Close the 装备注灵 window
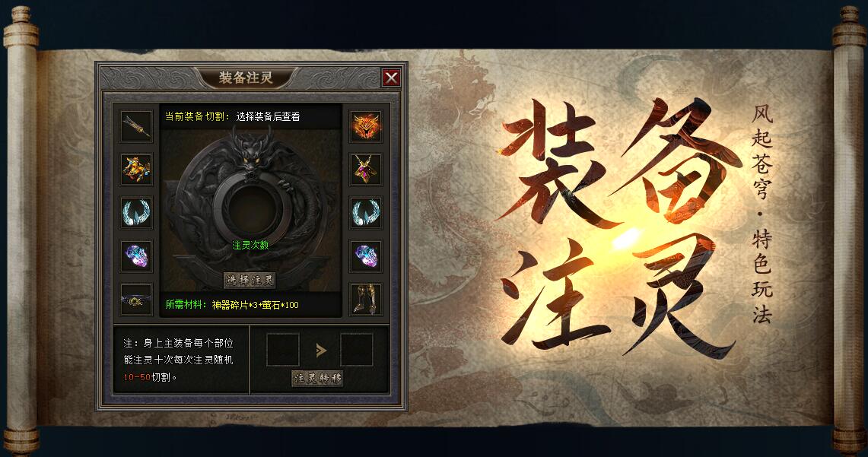 coord(391,78)
